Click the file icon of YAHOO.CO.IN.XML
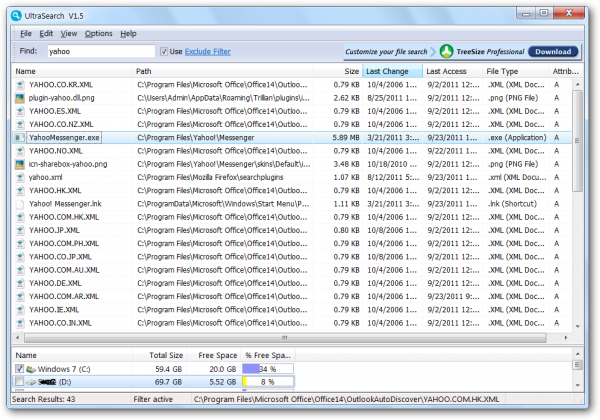This screenshot has width=600, height=420. coord(20,323)
